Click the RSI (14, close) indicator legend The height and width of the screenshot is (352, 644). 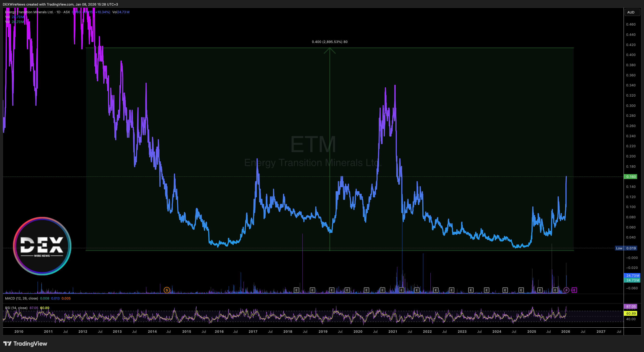(x=16, y=308)
